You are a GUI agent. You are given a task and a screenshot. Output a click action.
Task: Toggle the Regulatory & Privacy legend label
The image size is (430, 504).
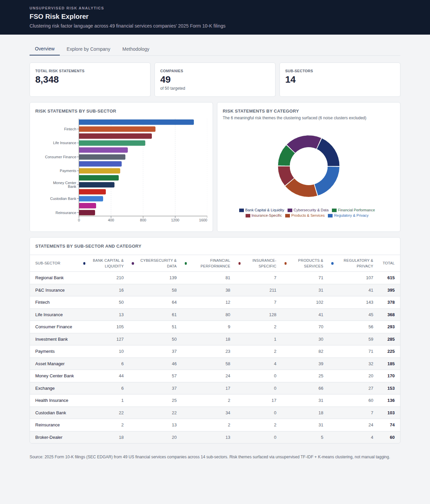click(x=351, y=215)
